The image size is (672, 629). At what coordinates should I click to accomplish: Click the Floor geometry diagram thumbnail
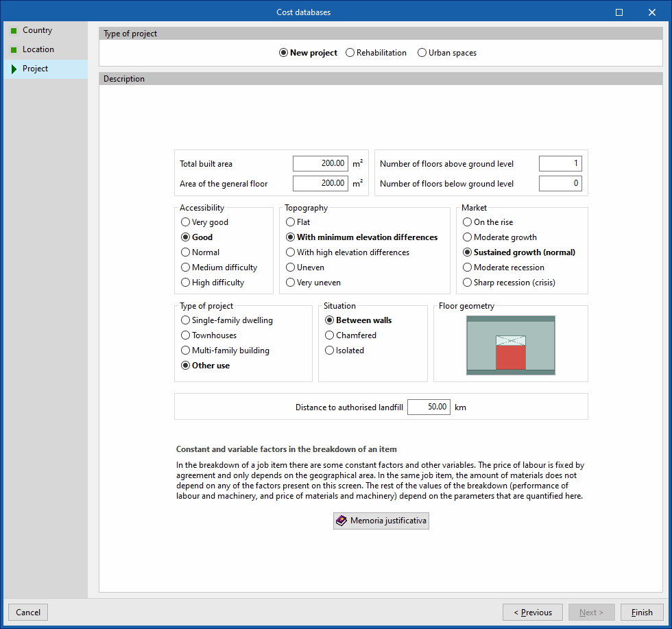click(x=510, y=345)
